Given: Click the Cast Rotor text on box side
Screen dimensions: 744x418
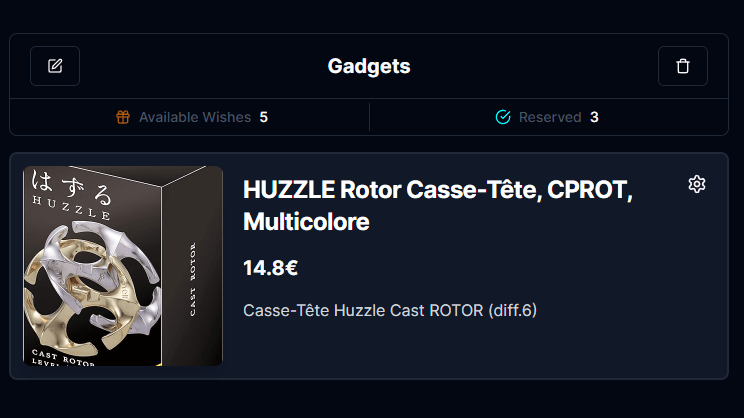Looking at the screenshot, I should [x=193, y=279].
